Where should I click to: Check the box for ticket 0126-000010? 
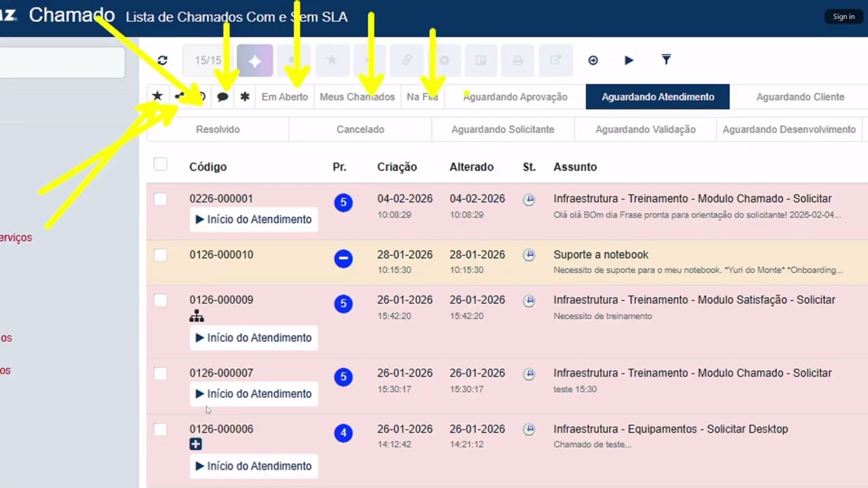point(160,255)
